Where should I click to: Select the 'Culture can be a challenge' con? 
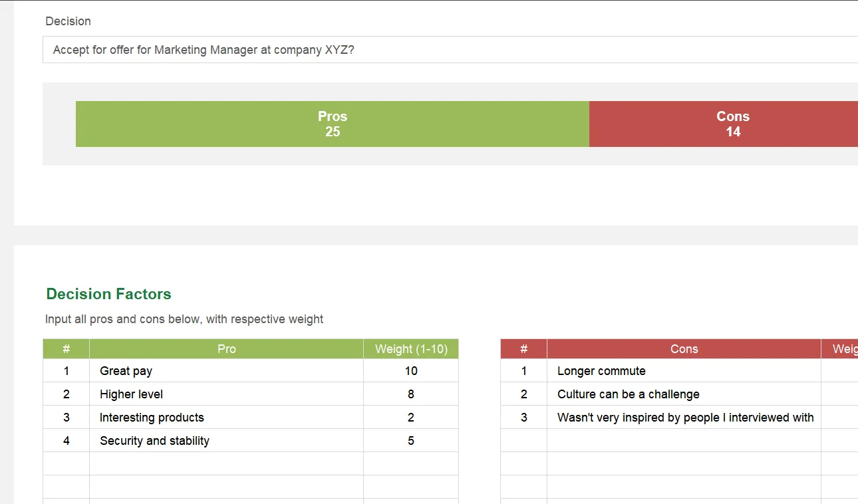point(628,394)
